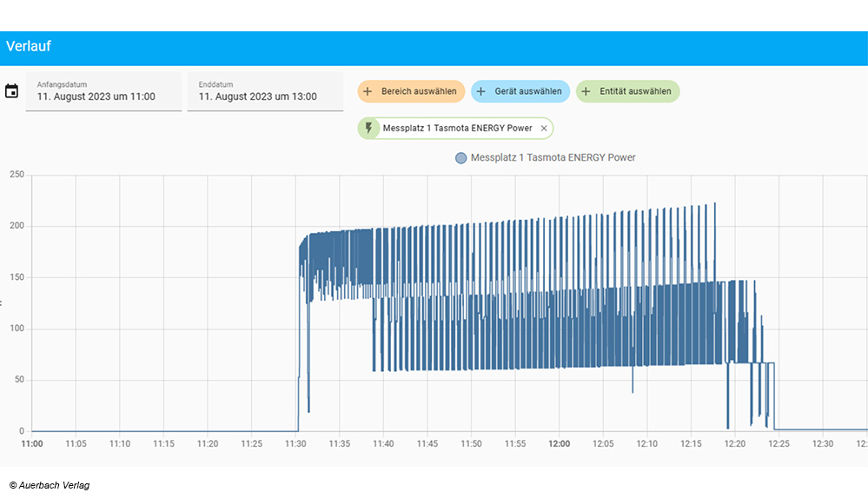Click the Entität auswählen button
This screenshot has width=868, height=499.
coord(627,91)
